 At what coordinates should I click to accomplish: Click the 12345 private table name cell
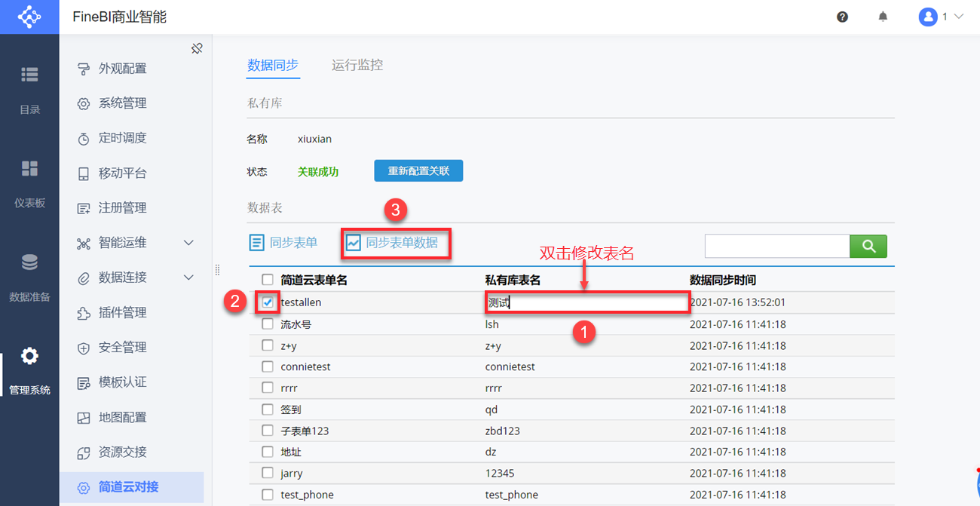(500, 473)
